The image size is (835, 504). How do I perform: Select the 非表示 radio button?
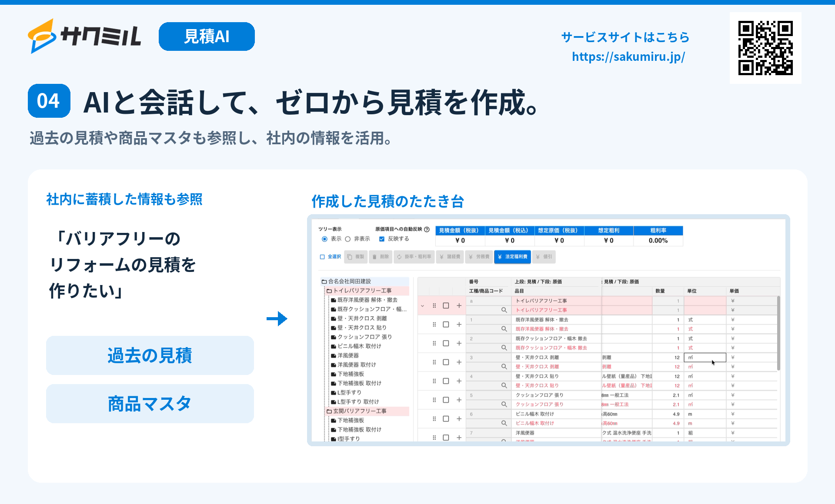click(x=347, y=239)
